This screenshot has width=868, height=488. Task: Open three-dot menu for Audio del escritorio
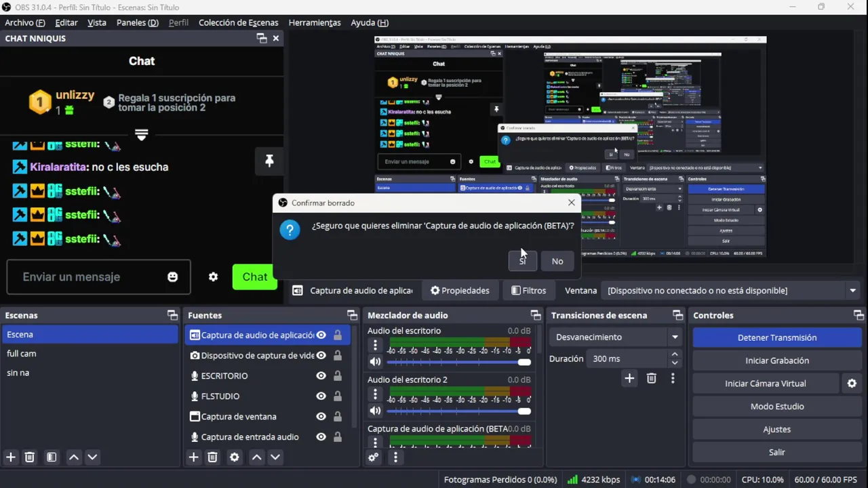click(x=375, y=345)
